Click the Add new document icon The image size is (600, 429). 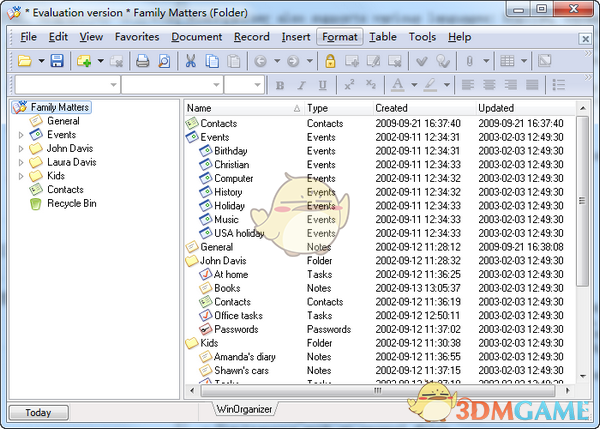(84, 61)
